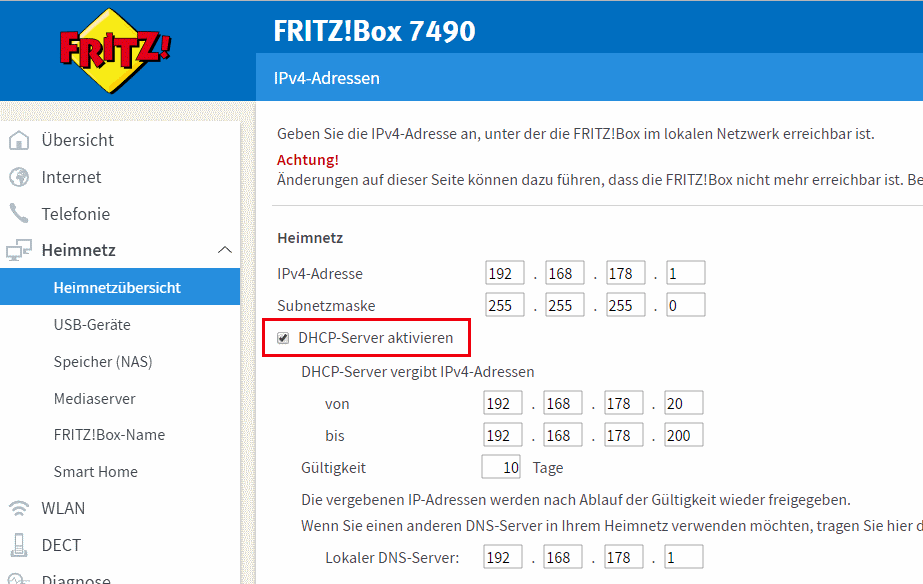Collapse the Heimnetz menu chevron
This screenshot has width=923, height=584.
pos(225,250)
